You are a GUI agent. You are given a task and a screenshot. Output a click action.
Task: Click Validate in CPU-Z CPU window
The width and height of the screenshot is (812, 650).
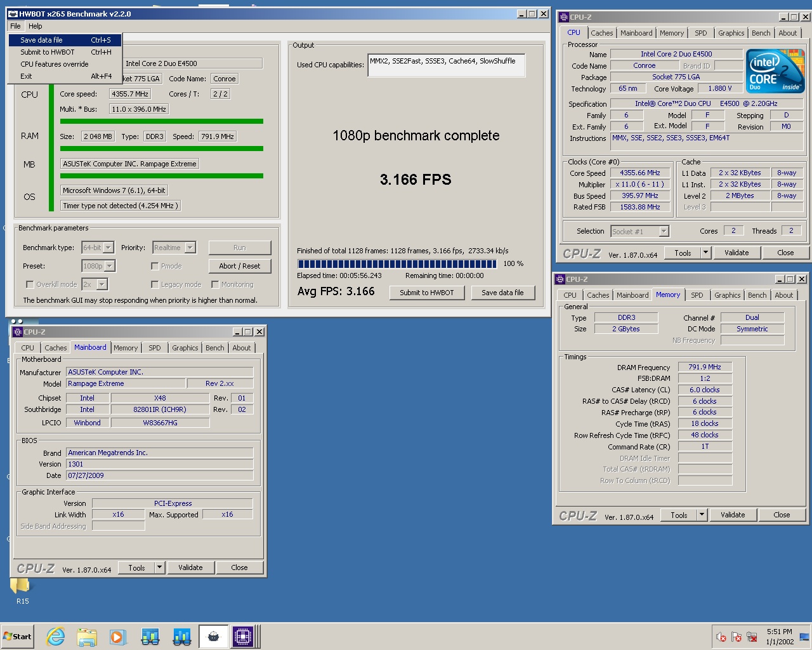(737, 253)
